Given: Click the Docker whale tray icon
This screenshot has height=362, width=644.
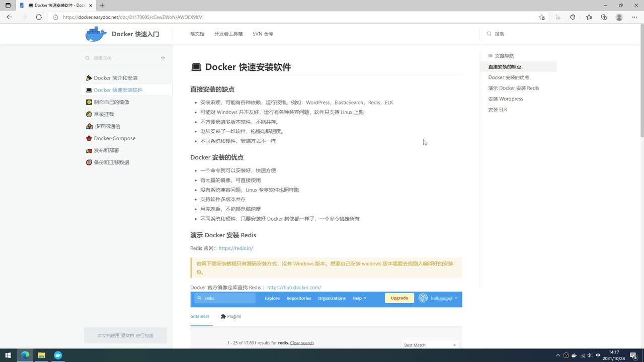Looking at the screenshot, I should tap(574, 355).
